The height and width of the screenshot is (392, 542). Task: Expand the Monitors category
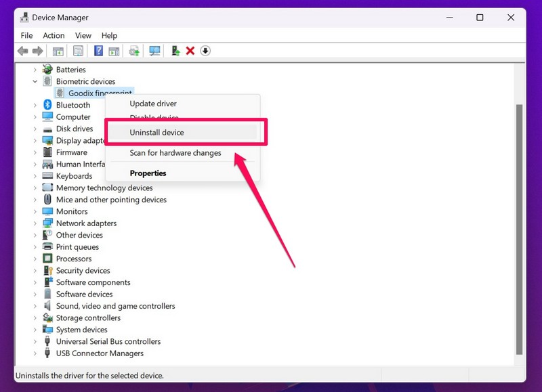point(35,211)
